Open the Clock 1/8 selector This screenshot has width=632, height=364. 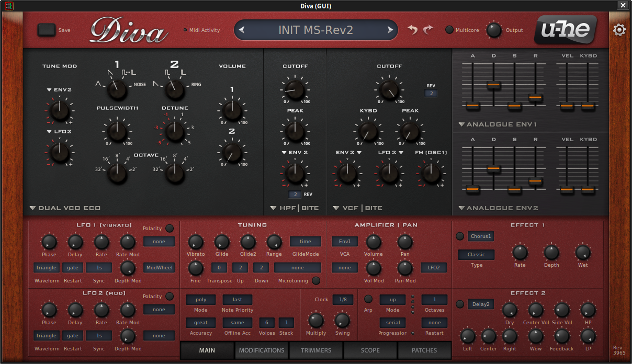[343, 300]
